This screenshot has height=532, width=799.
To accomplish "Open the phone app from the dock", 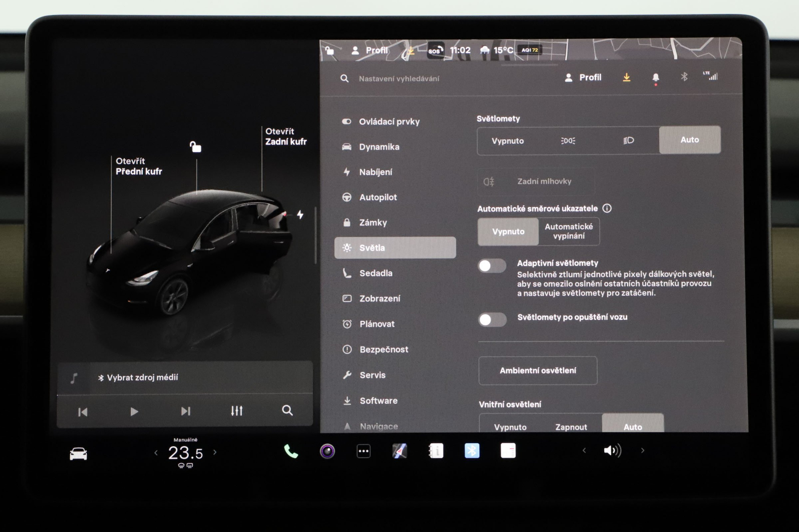I will tap(291, 451).
